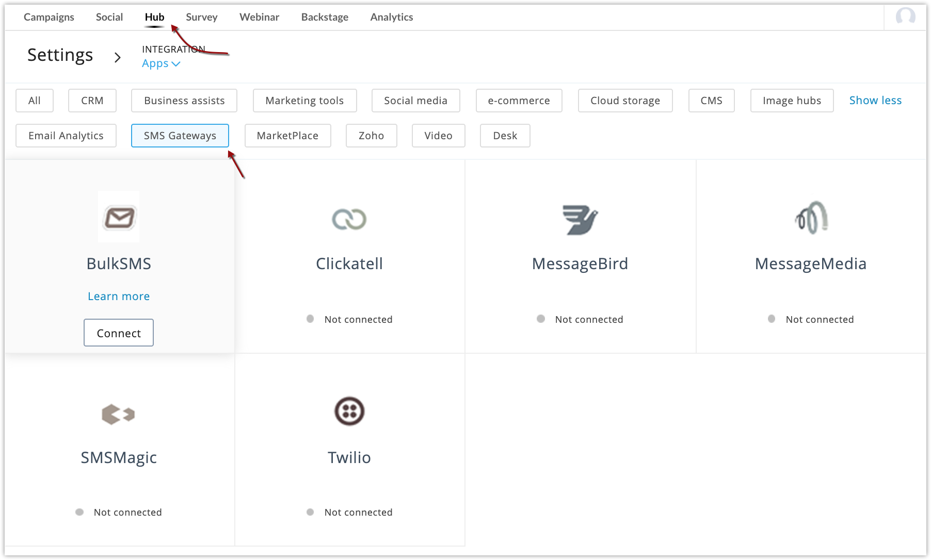Open the Webinar tab
Image resolution: width=931 pixels, height=560 pixels.
pyautogui.click(x=259, y=17)
